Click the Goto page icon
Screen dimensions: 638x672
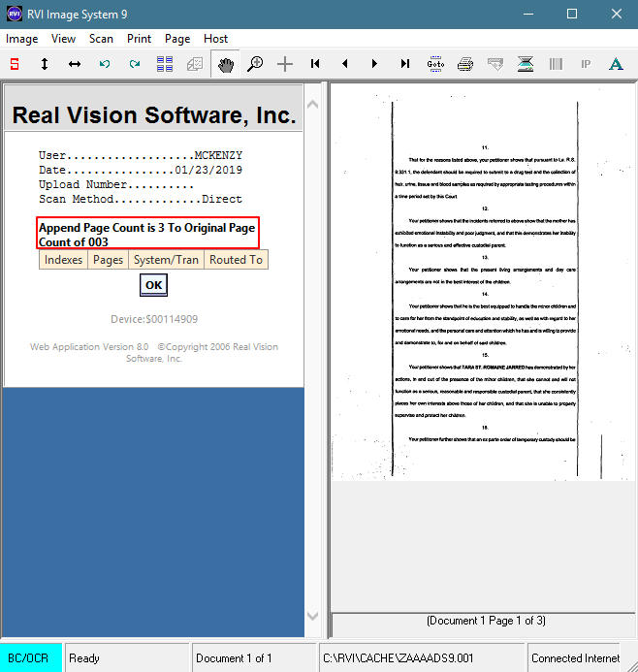435,64
